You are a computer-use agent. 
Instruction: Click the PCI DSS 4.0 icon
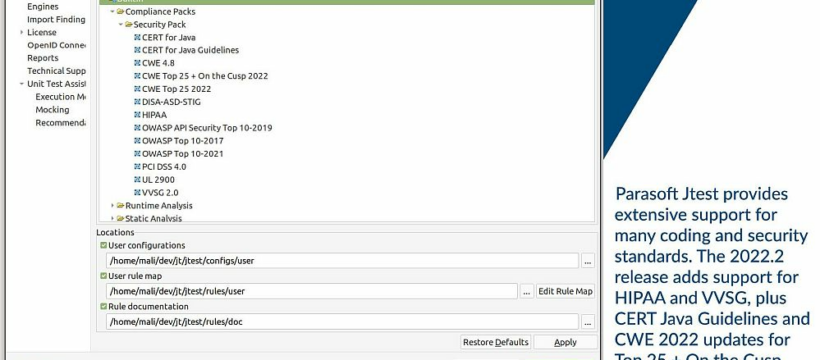138,167
